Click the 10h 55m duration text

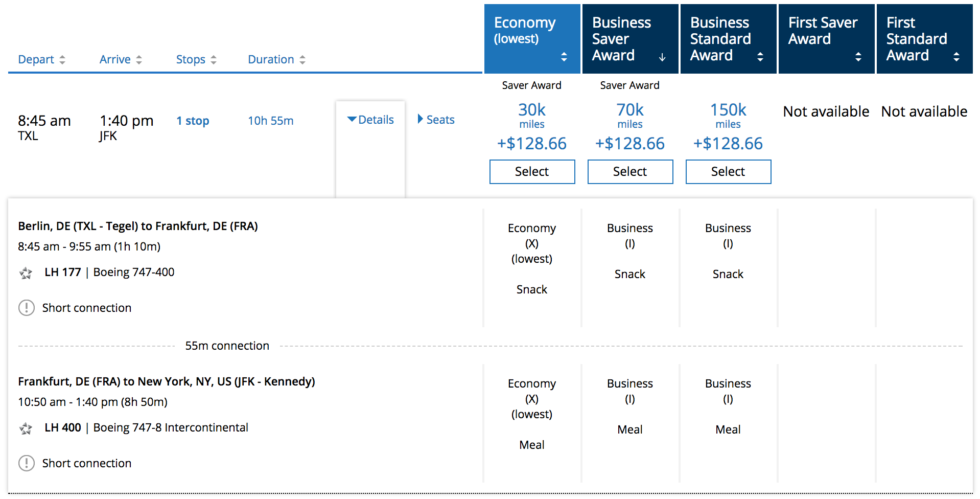click(270, 121)
